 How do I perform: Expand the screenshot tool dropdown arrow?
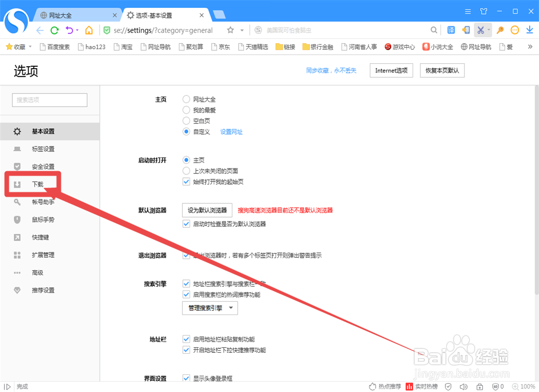pyautogui.click(x=489, y=30)
